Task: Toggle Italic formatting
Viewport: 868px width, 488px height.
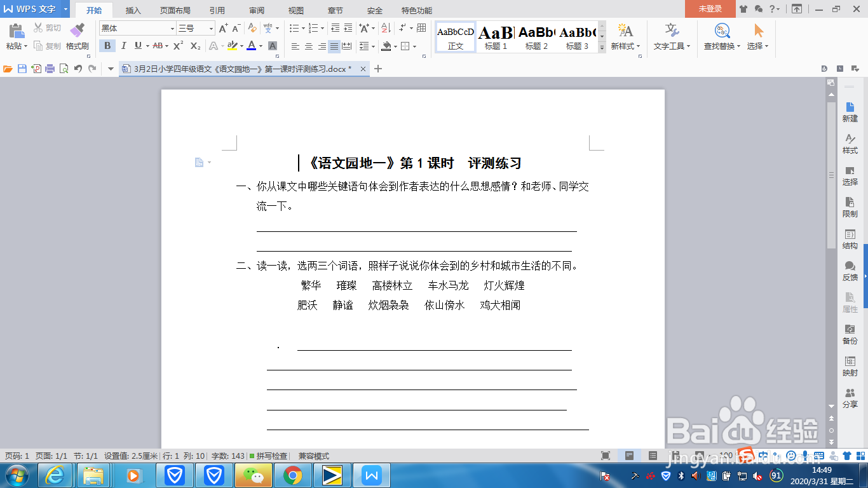Action: [x=123, y=46]
